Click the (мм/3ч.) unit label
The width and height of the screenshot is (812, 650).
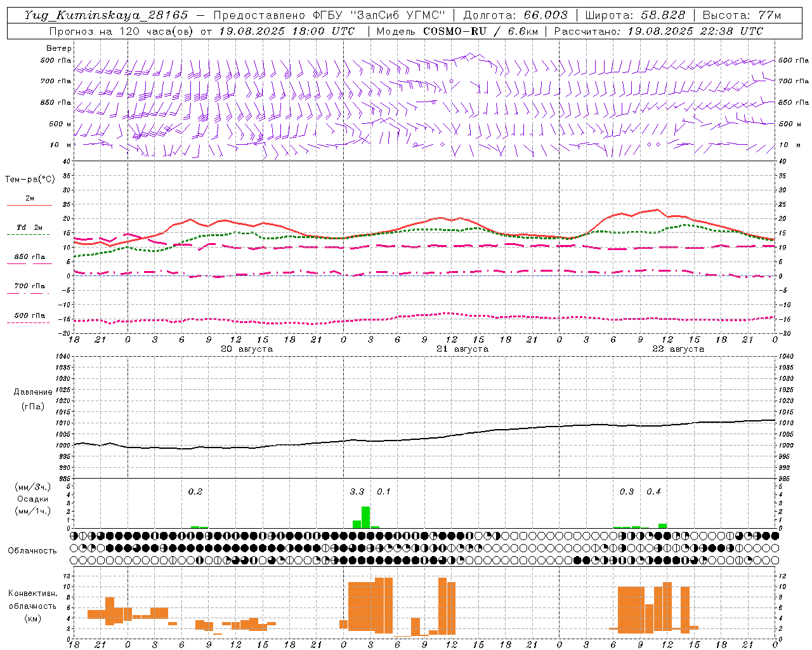pyautogui.click(x=32, y=487)
